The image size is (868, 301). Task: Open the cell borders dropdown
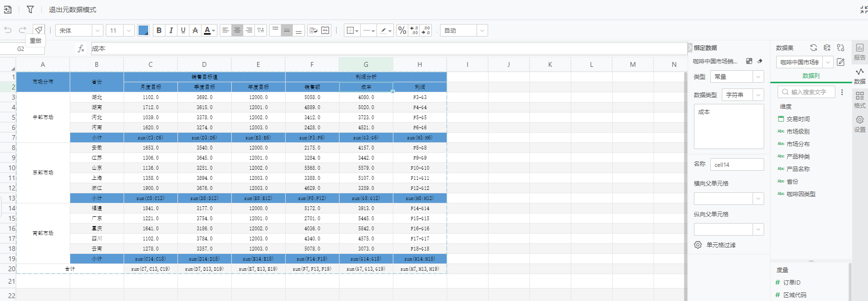(x=352, y=30)
